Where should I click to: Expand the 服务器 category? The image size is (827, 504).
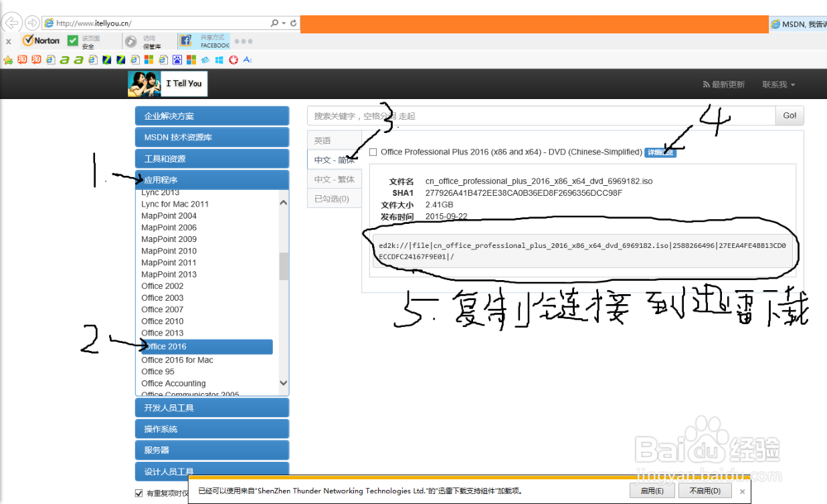[x=212, y=449]
